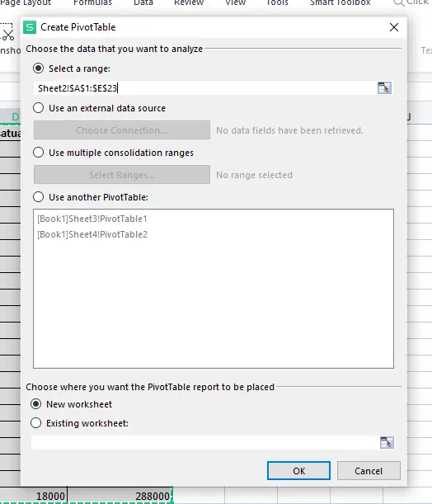Viewport: 432px width, 504px height.
Task: Click the range input field with Sheet2!$A$1:$E$23
Action: pyautogui.click(x=205, y=88)
